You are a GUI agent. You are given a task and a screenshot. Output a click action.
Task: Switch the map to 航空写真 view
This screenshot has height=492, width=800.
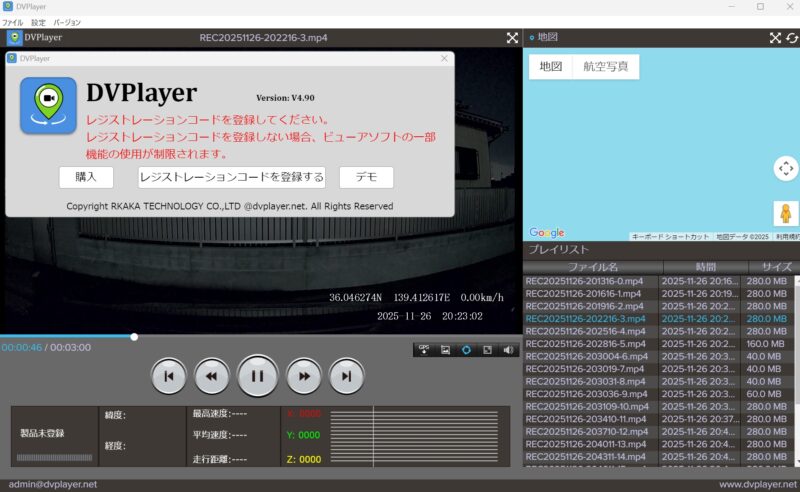tap(606, 67)
